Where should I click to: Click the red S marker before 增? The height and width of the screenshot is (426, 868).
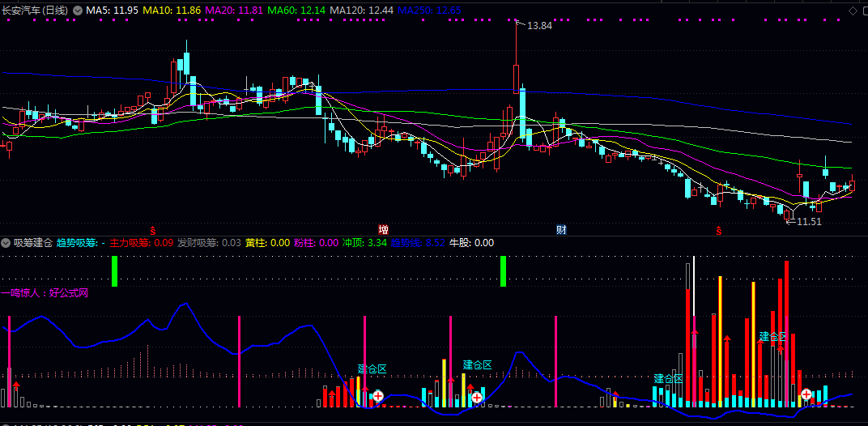click(x=153, y=230)
